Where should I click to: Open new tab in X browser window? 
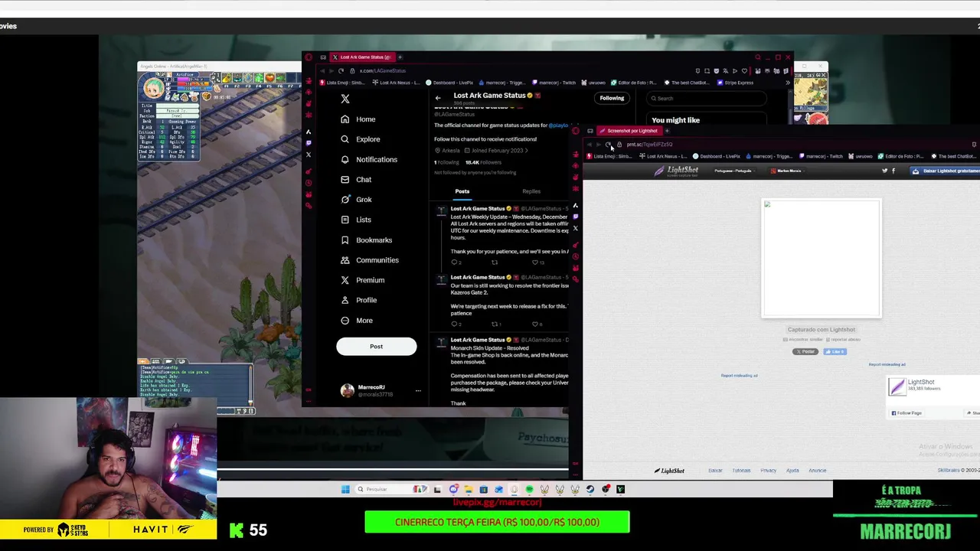tap(400, 57)
